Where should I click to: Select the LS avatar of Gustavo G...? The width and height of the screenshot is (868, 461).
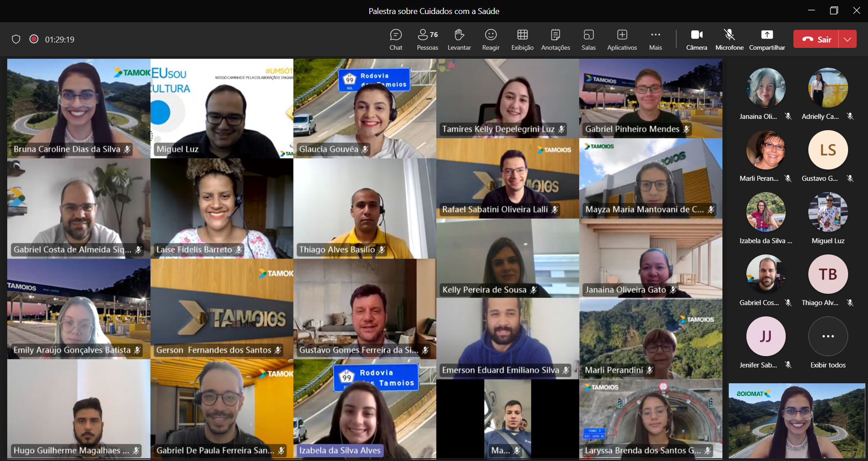click(828, 150)
